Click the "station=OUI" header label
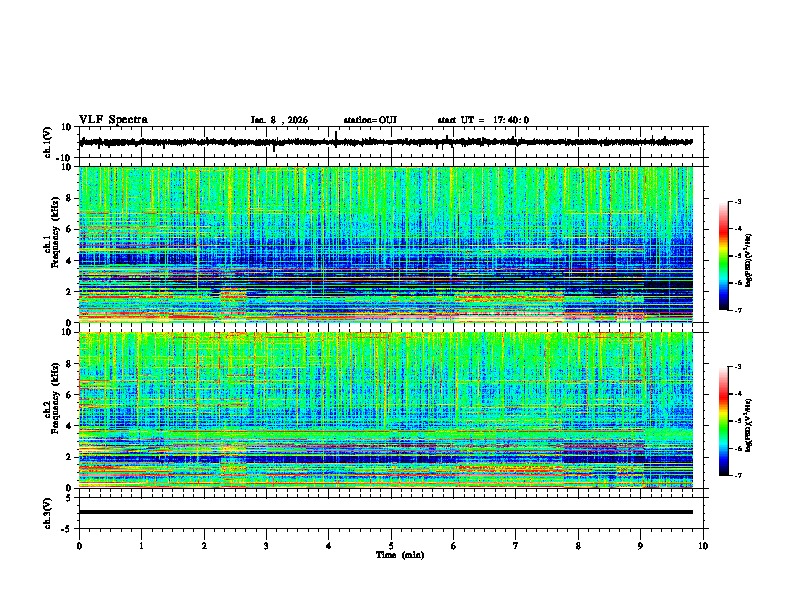This screenshot has width=792, height=612. pyautogui.click(x=370, y=120)
